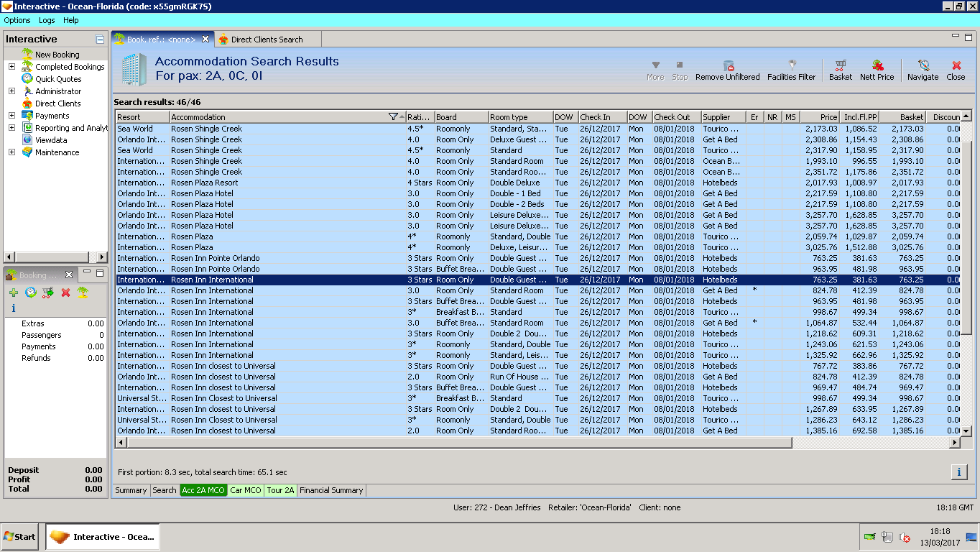Click the Remove Unfiltered icon

(x=728, y=65)
